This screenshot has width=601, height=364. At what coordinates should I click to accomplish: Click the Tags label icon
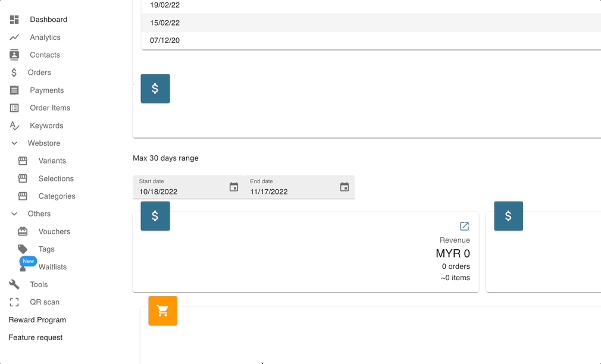[23, 249]
